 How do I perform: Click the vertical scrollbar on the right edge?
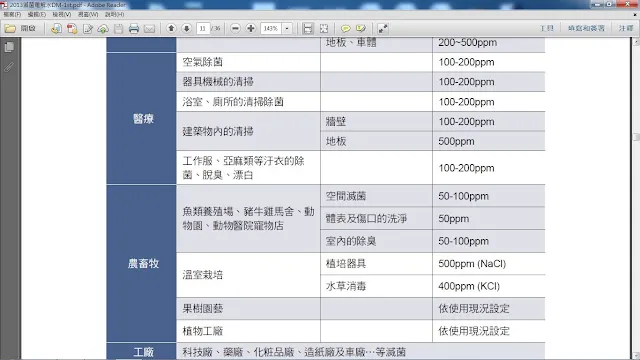636,198
